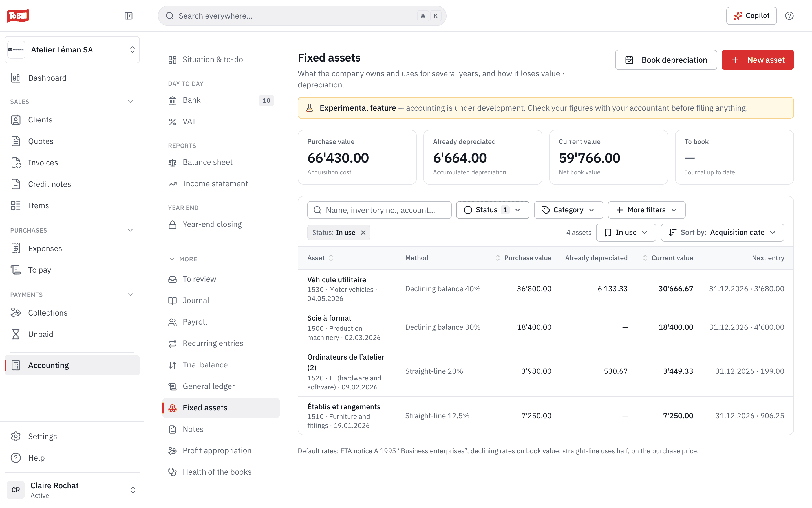This screenshot has height=508, width=812.
Task: Open Quotes section
Action: tap(72, 141)
